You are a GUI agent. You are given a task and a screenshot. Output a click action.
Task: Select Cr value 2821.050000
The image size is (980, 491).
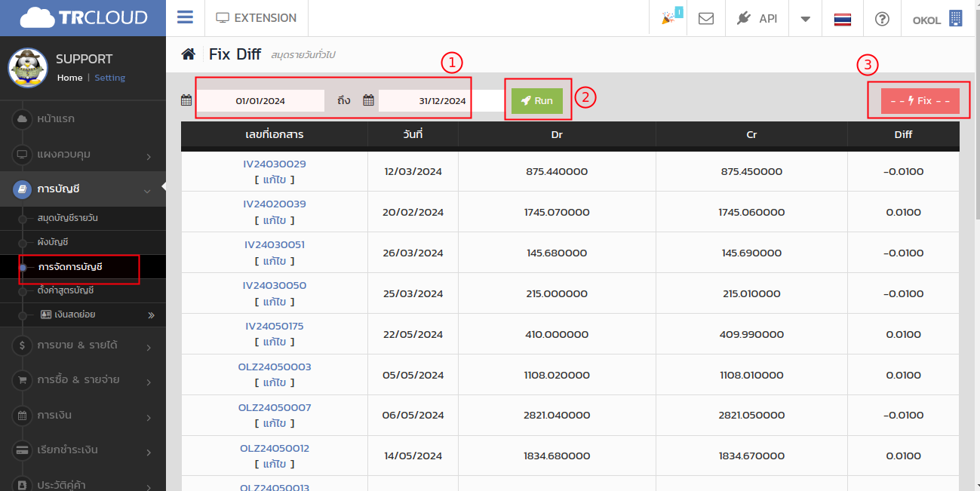click(x=751, y=416)
